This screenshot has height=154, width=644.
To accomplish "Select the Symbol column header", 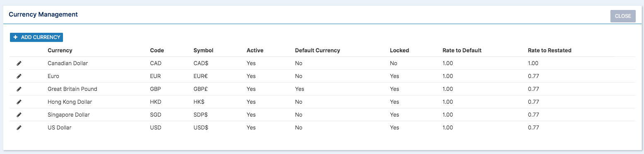I will (203, 50).
